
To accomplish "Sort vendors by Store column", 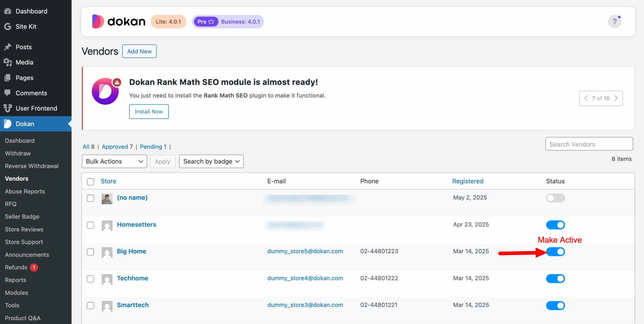I will [x=108, y=181].
